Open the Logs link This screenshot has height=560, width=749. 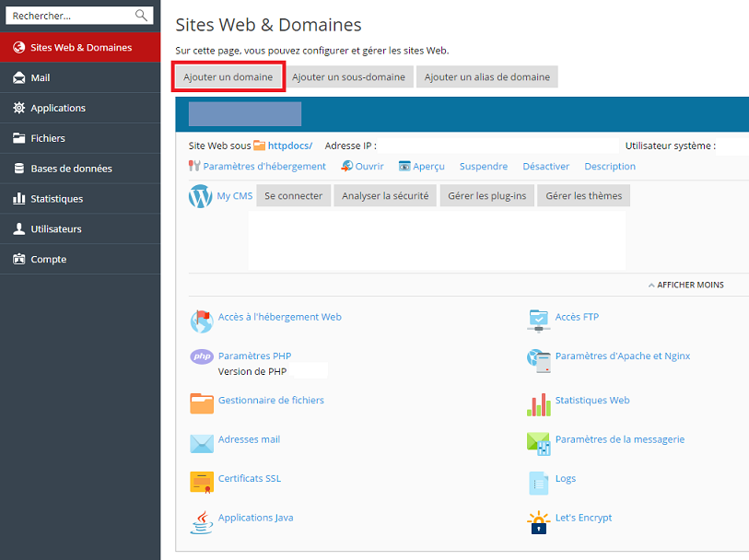tap(566, 478)
